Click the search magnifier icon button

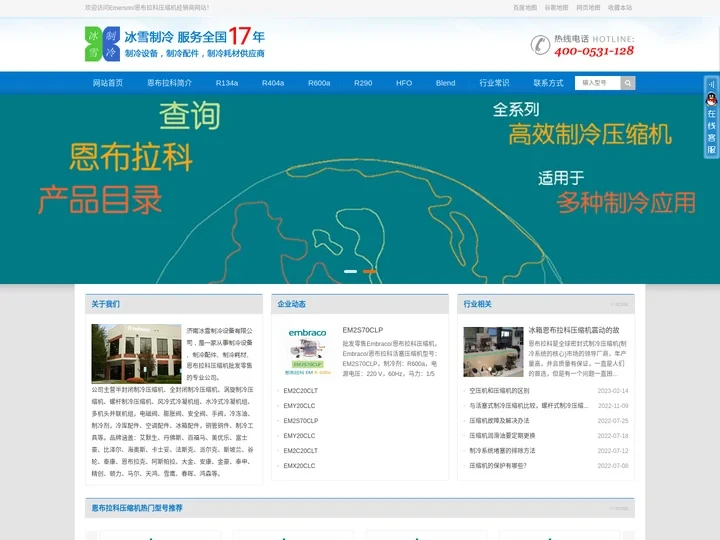coord(628,83)
